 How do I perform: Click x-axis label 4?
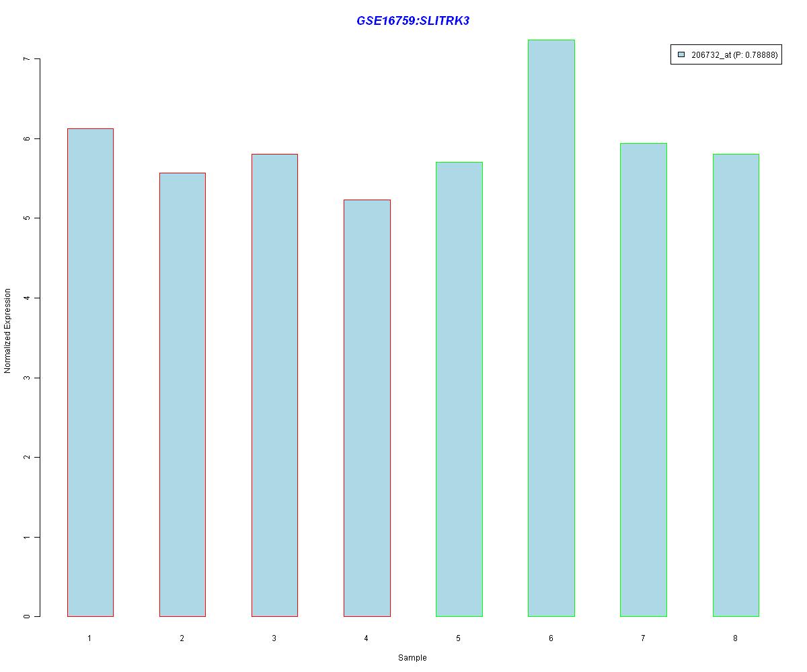pos(366,638)
